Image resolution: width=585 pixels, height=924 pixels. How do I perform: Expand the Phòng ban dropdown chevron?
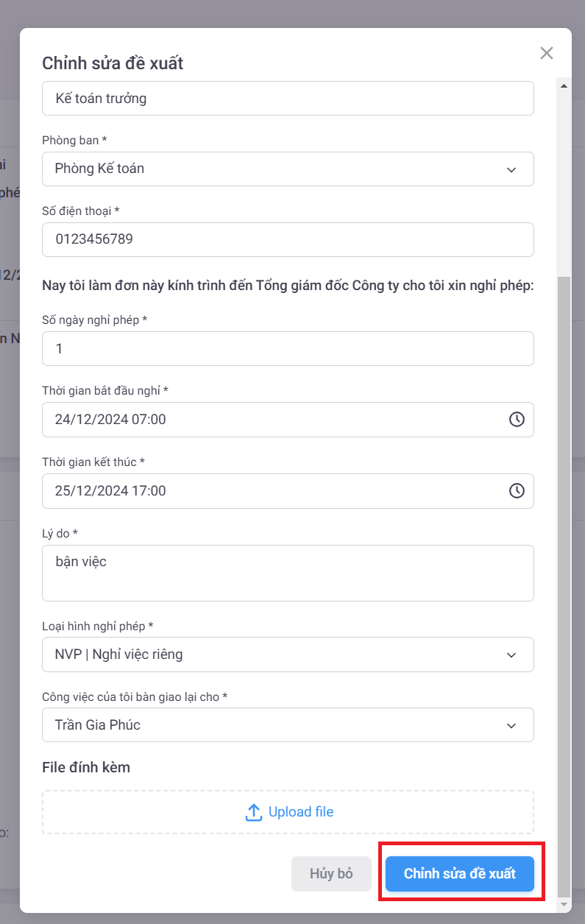(511, 169)
